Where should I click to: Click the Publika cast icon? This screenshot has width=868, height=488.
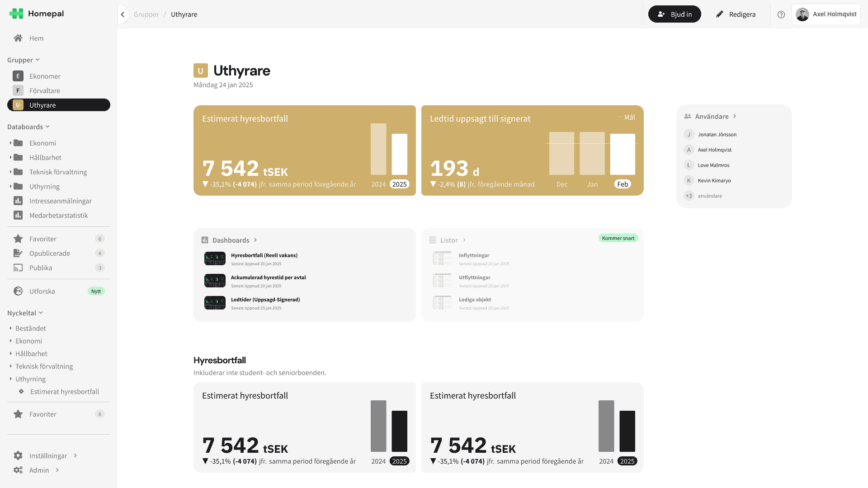coord(18,267)
